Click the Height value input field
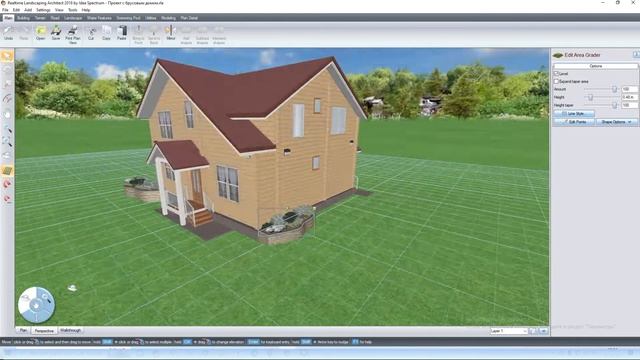This screenshot has height=360, width=640. click(x=629, y=97)
